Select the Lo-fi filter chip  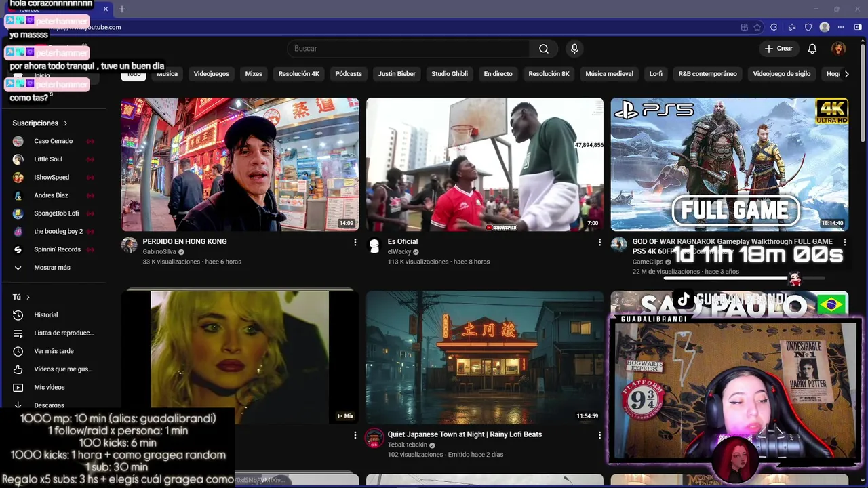tap(656, 74)
